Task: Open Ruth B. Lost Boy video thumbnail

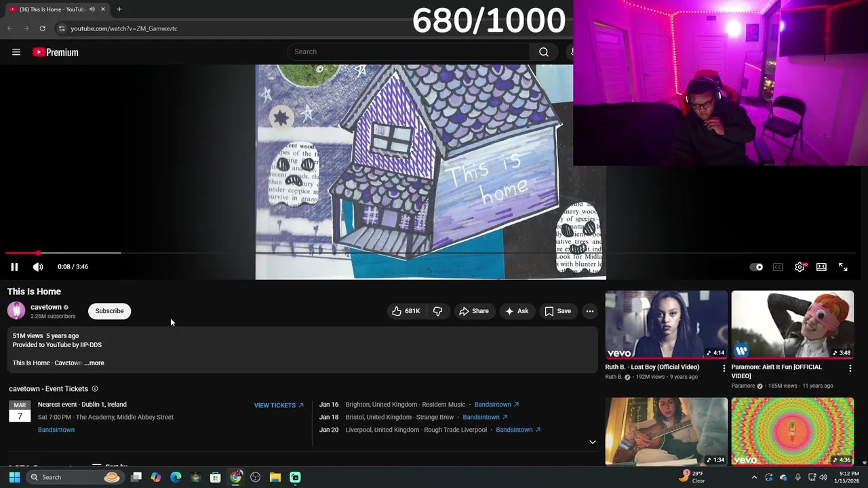Action: click(666, 325)
